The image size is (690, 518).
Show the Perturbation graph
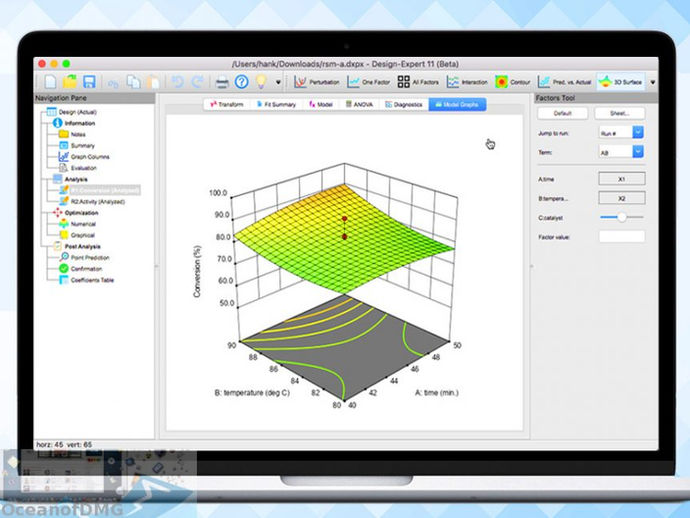tap(317, 82)
